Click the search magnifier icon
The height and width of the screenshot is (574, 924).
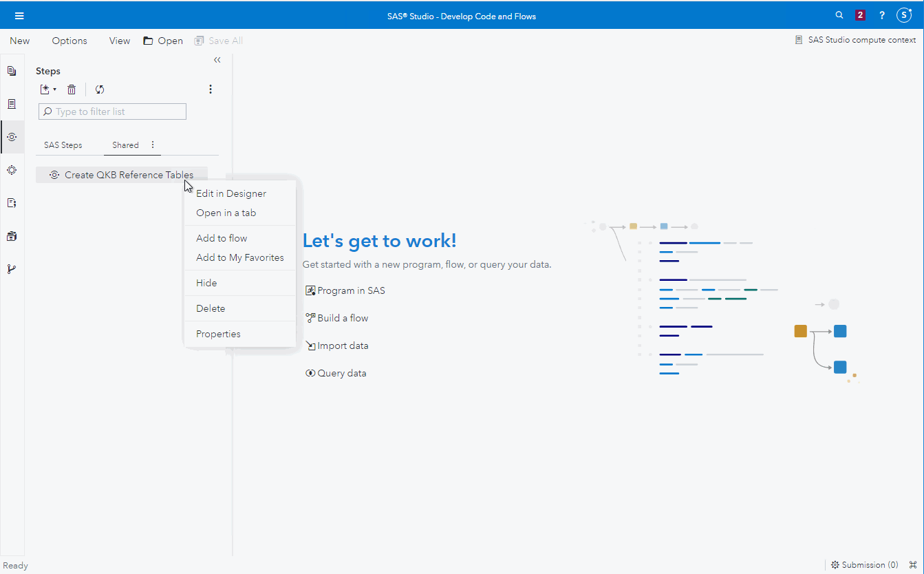[839, 15]
